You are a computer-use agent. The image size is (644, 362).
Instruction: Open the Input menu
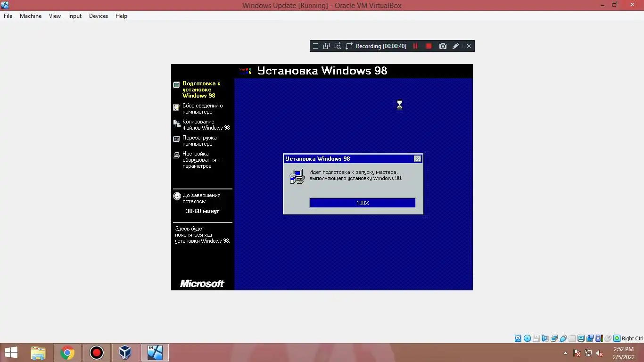[74, 16]
